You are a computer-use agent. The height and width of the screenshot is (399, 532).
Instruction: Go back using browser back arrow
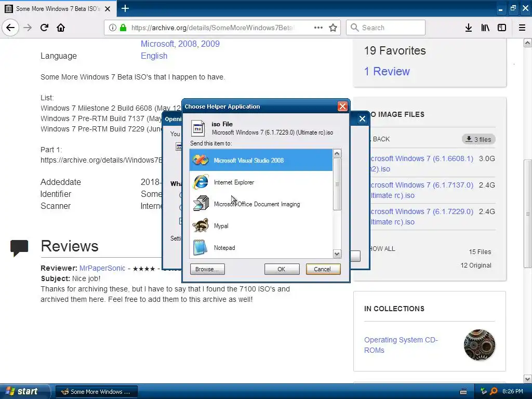(10, 28)
